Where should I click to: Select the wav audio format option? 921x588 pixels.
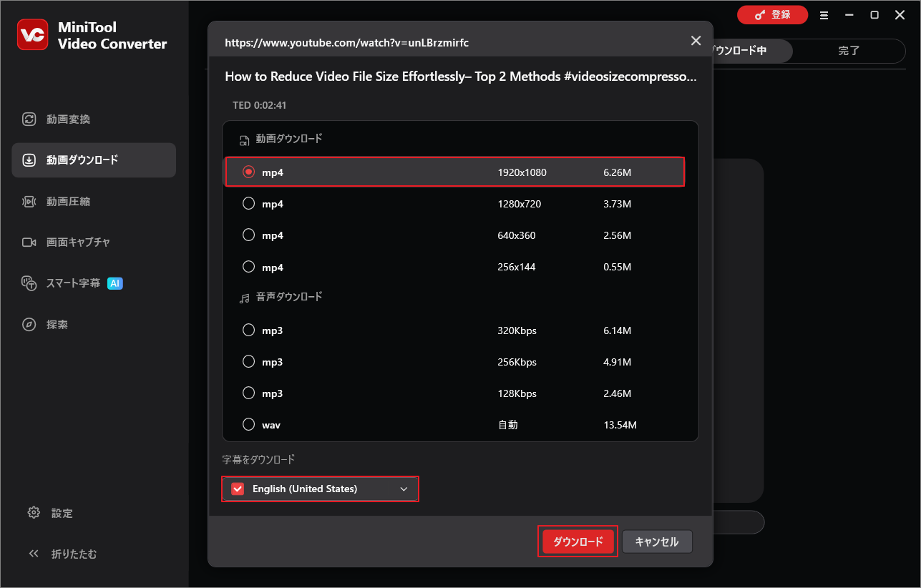pyautogui.click(x=248, y=423)
